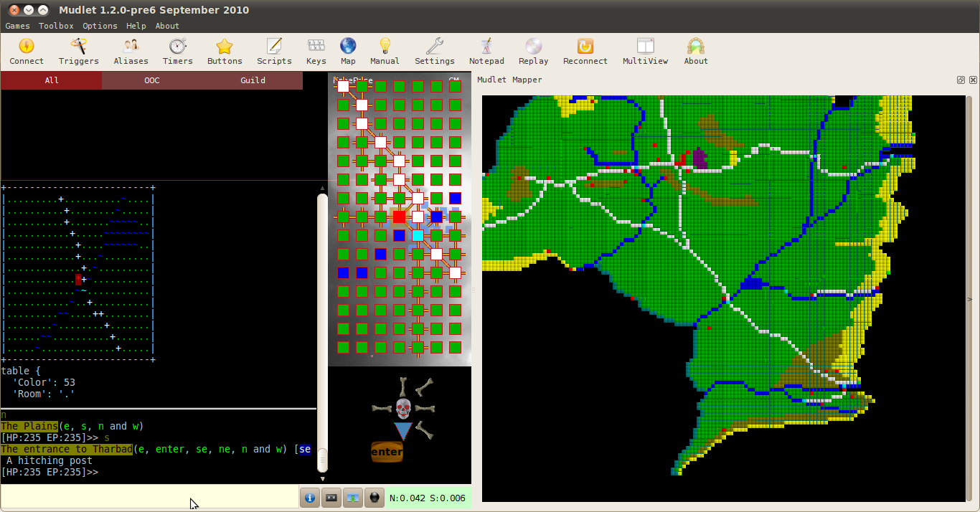Image resolution: width=980 pixels, height=512 pixels.
Task: Click the highlighted "The Plains" room name
Action: click(29, 426)
